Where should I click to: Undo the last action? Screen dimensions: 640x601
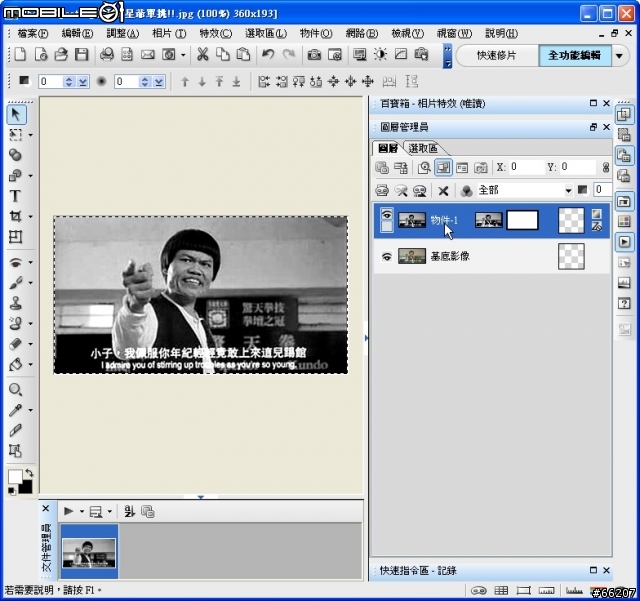[x=268, y=54]
